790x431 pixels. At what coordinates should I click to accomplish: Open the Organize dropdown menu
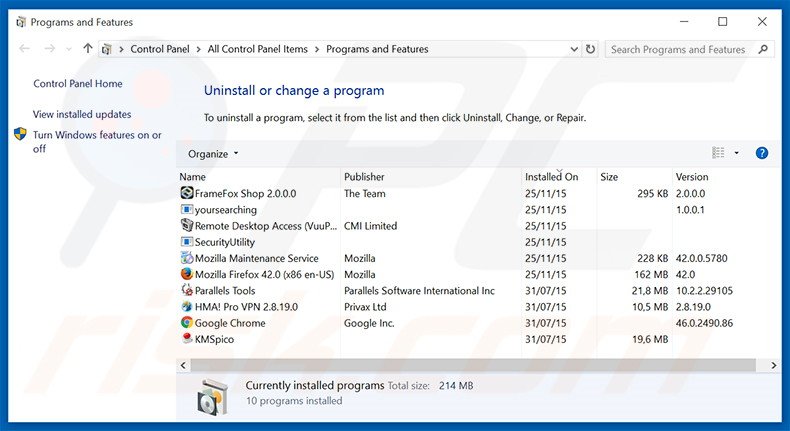[x=213, y=154]
